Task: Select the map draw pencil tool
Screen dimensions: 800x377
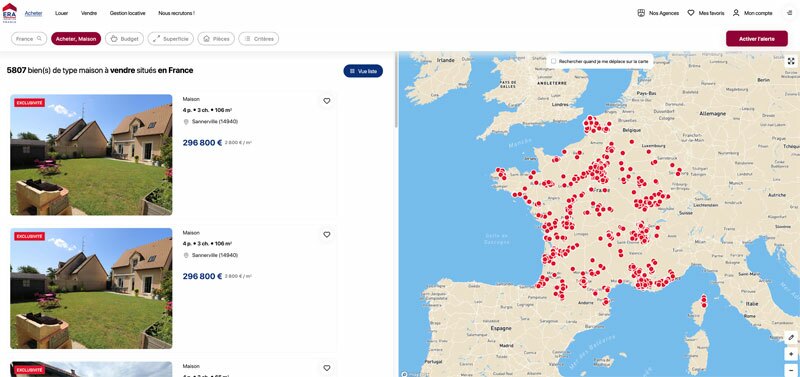Action: (791, 337)
